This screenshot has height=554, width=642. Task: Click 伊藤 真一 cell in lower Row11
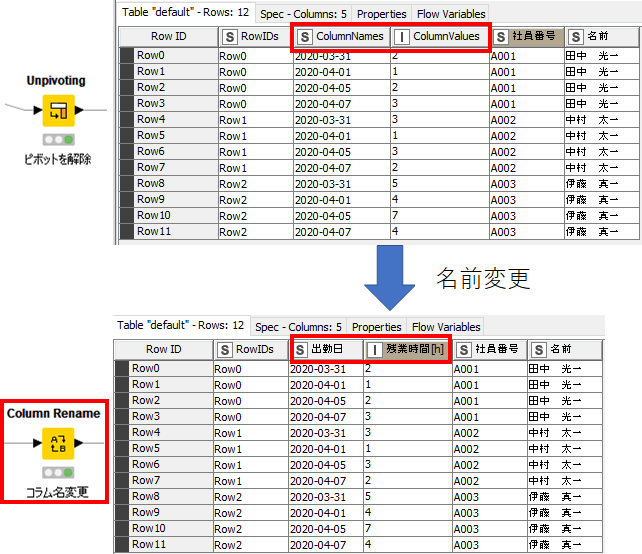coord(564,544)
